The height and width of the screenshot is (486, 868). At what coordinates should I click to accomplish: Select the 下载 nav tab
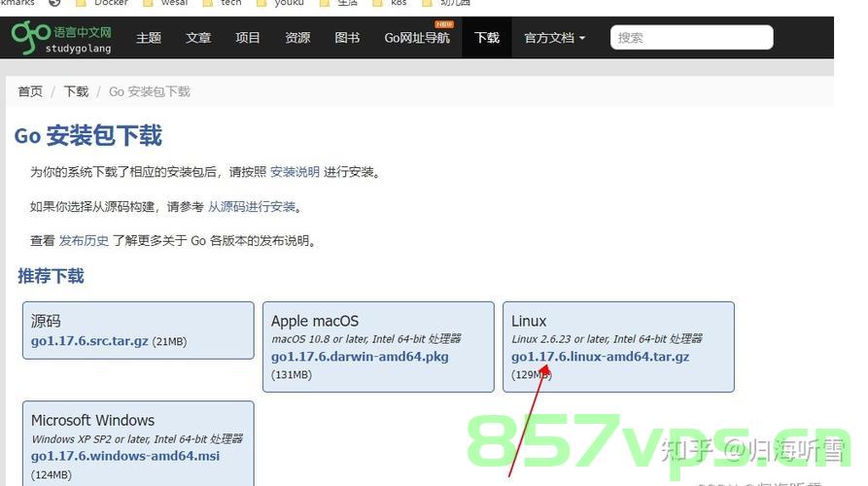click(487, 38)
